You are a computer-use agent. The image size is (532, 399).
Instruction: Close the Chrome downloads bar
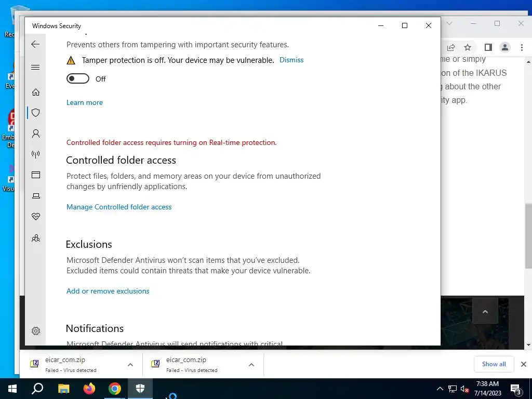524,364
